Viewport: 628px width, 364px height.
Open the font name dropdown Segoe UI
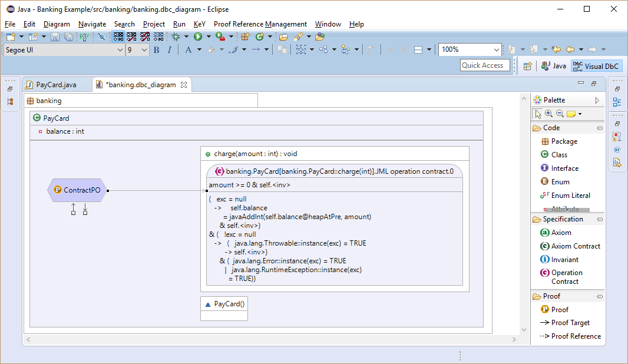[x=120, y=50]
